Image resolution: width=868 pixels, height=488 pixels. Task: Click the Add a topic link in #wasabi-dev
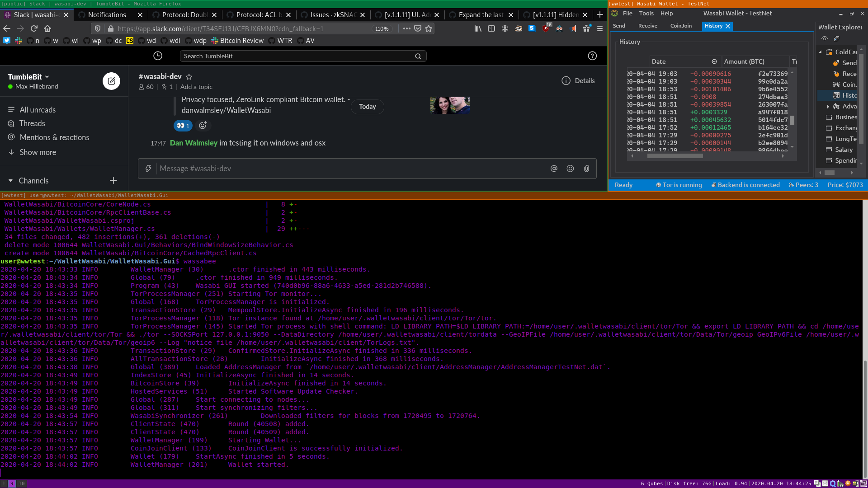point(196,86)
